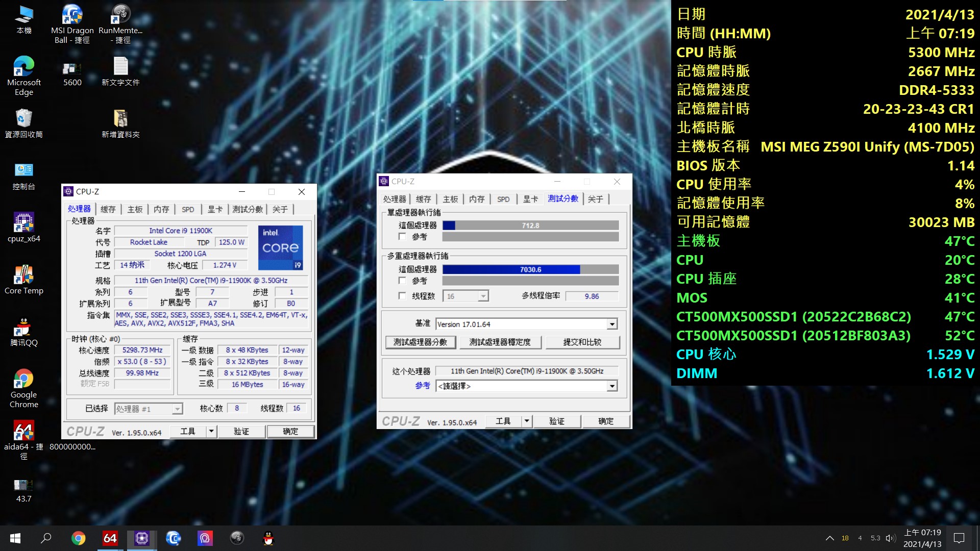The image size is (980, 551).
Task: Open 关于 tab in right CPU-Z window
Action: (x=596, y=199)
